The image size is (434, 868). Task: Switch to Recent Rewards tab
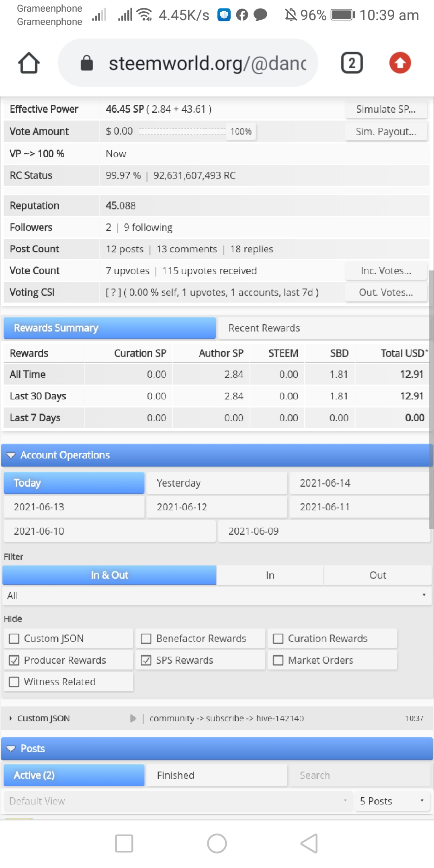(323, 328)
